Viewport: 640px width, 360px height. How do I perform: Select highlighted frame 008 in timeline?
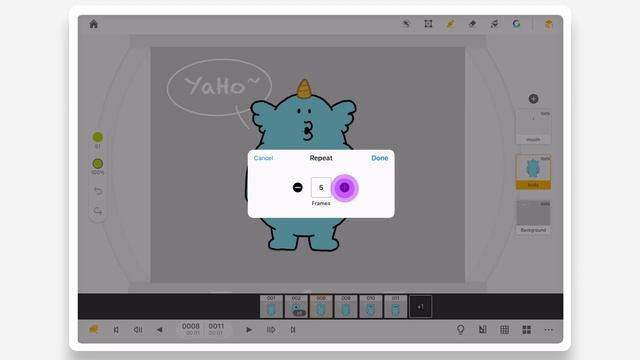[x=321, y=307]
